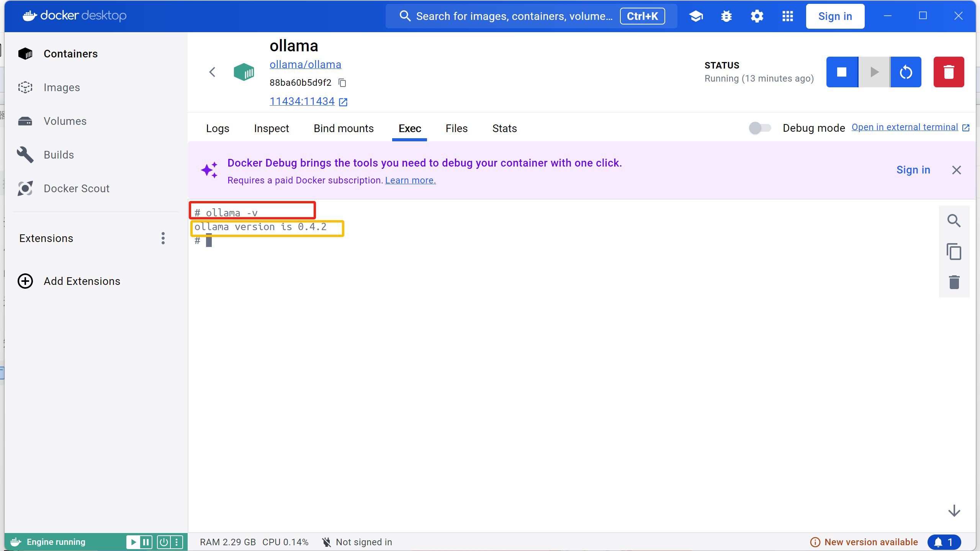
Task: Click the Start play button for container
Action: 874,72
